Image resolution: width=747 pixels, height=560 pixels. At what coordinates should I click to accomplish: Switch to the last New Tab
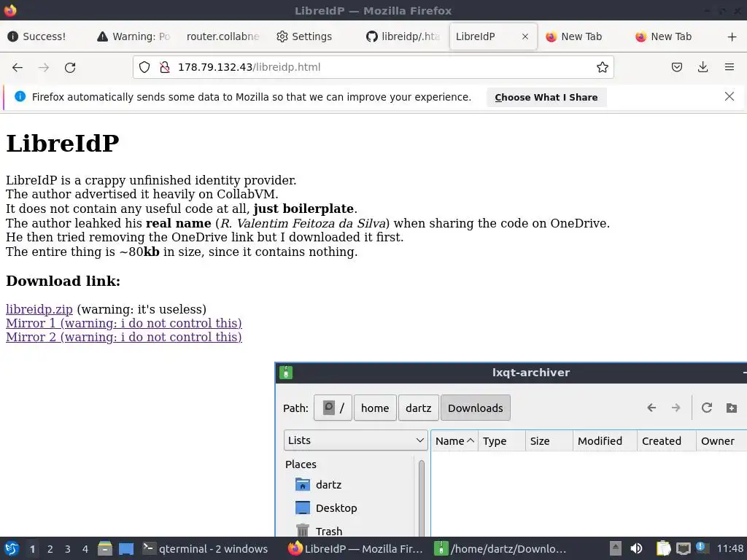click(x=672, y=36)
